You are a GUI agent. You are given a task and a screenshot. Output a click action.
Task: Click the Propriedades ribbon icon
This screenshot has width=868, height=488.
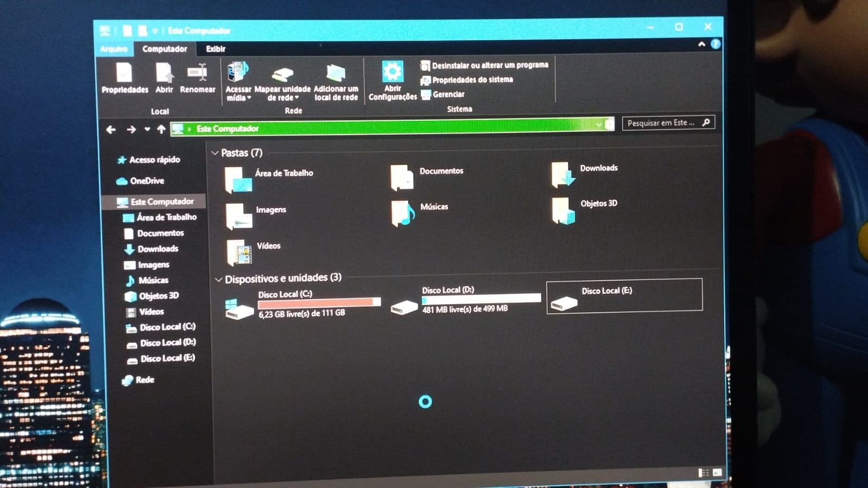(124, 73)
